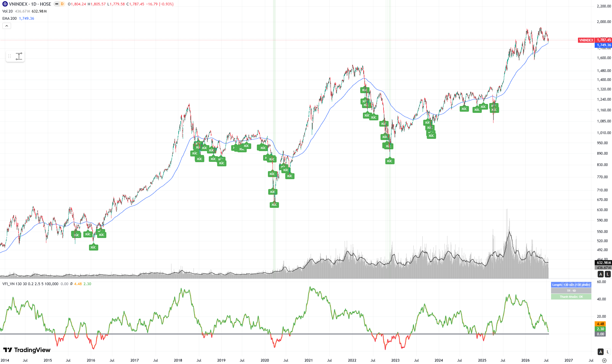The image size is (612, 364).
Task: Click the grey 436.67M volume axis label
Action: (603, 268)
